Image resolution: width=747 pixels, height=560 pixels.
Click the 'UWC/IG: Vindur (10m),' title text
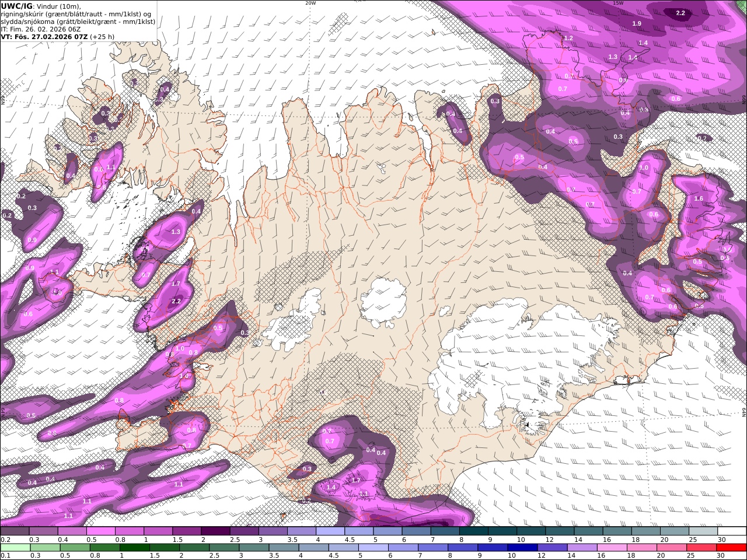pyautogui.click(x=41, y=6)
